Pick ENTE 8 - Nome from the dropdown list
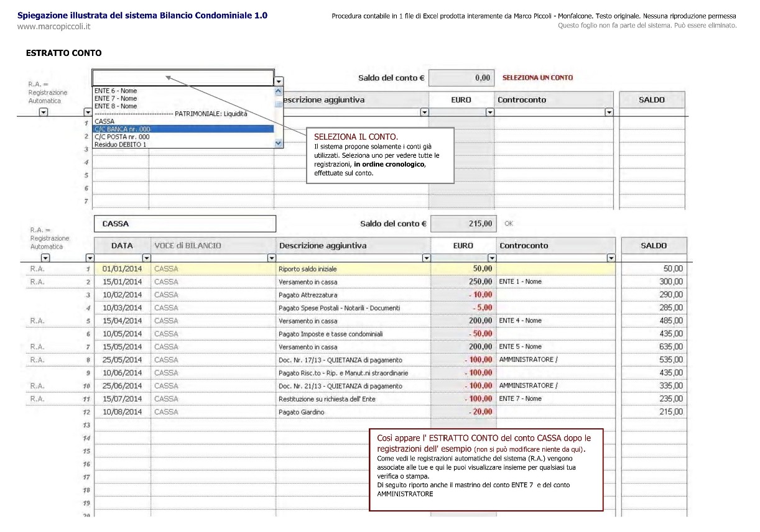Image resolution: width=760 pixels, height=532 pixels. (x=183, y=106)
